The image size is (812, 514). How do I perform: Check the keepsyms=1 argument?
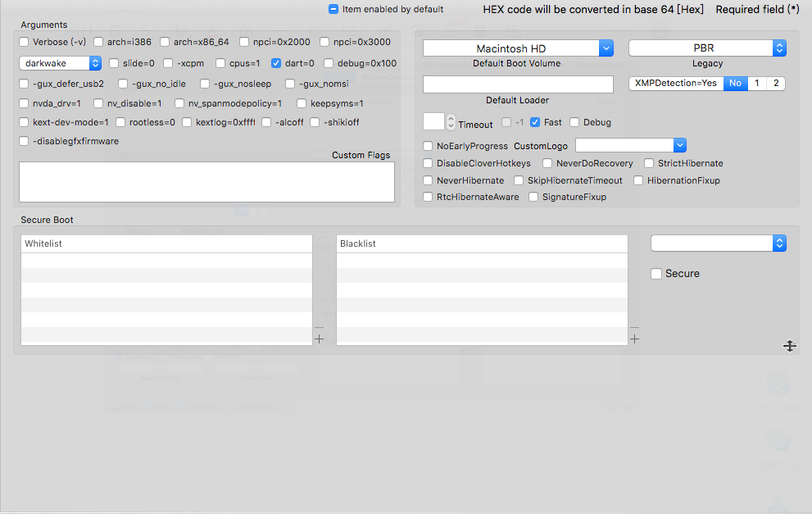(x=302, y=103)
